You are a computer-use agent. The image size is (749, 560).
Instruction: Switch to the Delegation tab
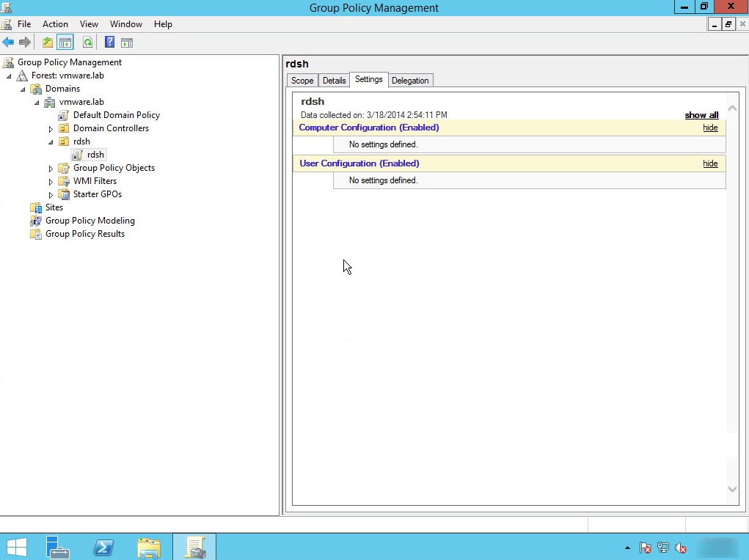click(x=410, y=80)
